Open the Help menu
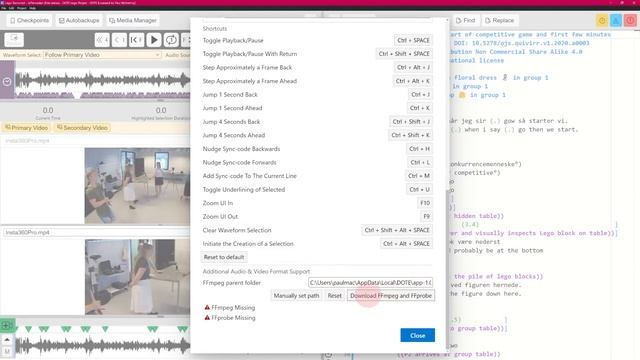The height and width of the screenshot is (360, 640). point(33,8)
